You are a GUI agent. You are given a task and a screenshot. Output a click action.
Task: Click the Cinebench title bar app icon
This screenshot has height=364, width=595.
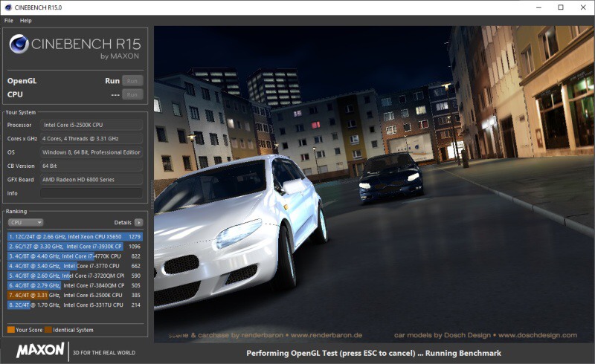(x=8, y=7)
